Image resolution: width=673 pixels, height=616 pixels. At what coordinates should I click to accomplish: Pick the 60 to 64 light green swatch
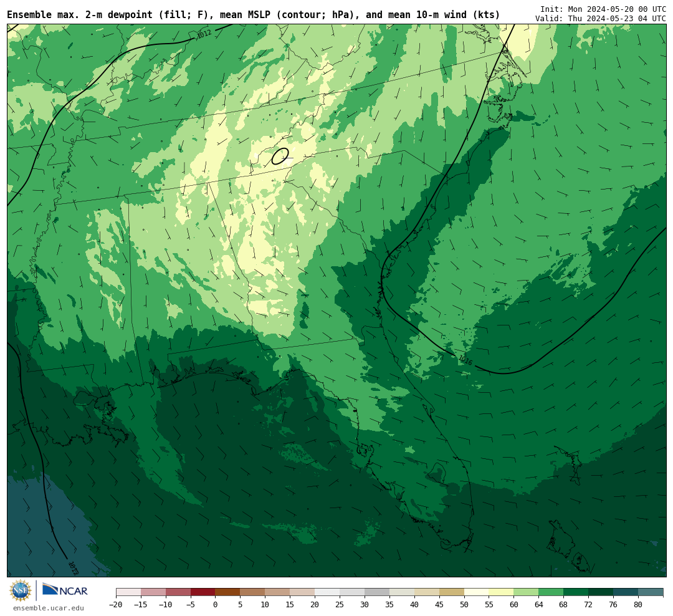[526, 592]
